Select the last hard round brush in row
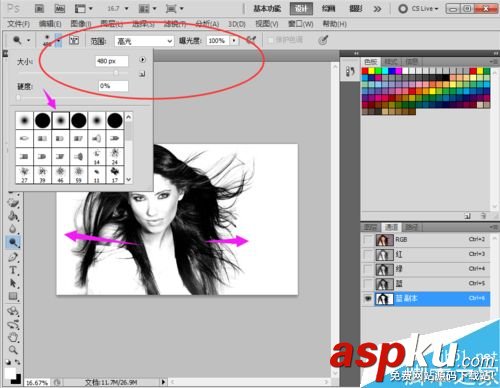The image size is (500, 388). 115,120
